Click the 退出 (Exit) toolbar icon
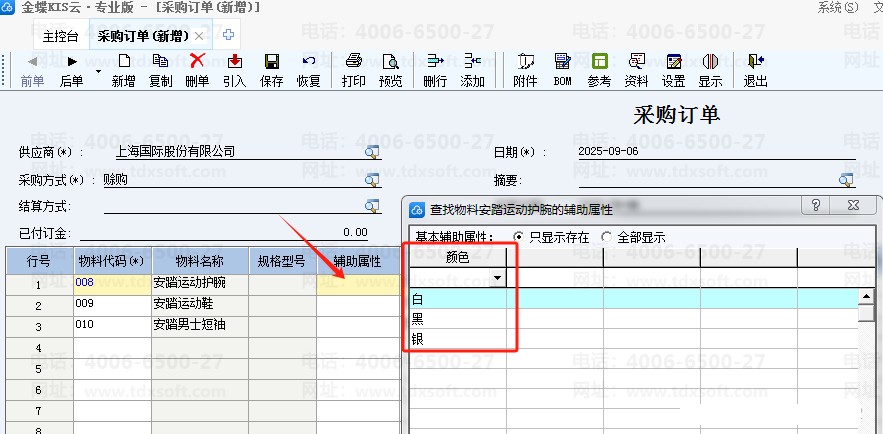The image size is (883, 434). tap(756, 69)
